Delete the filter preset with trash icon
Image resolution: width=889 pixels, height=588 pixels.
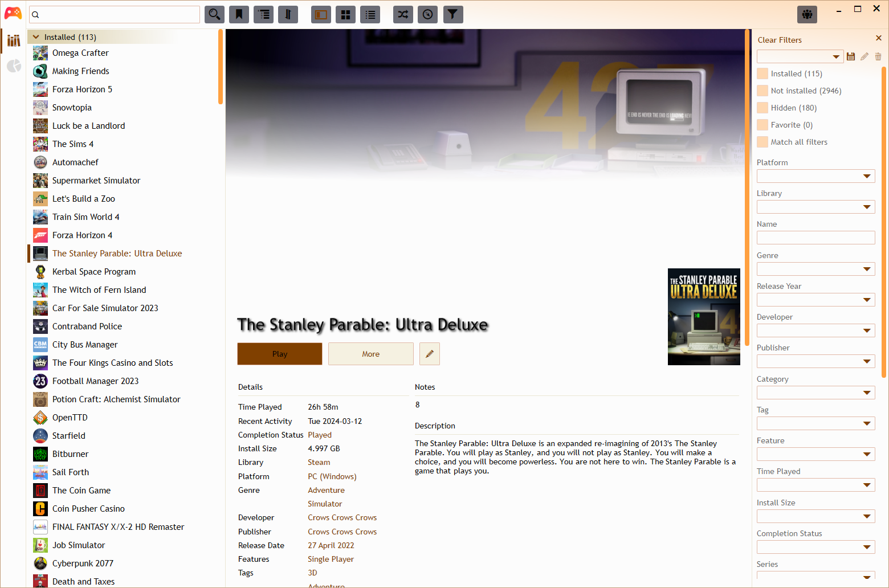878,56
